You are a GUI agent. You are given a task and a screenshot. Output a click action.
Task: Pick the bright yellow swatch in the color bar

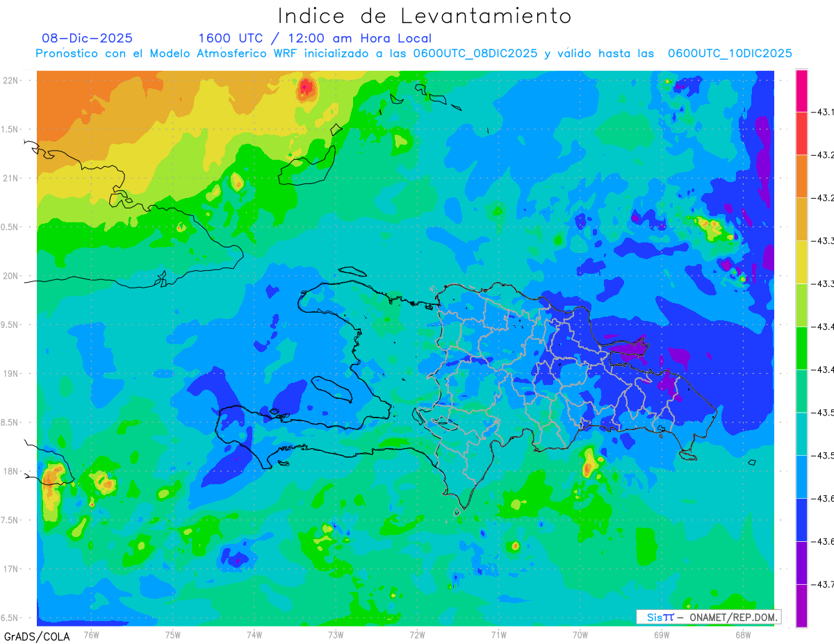tap(801, 262)
